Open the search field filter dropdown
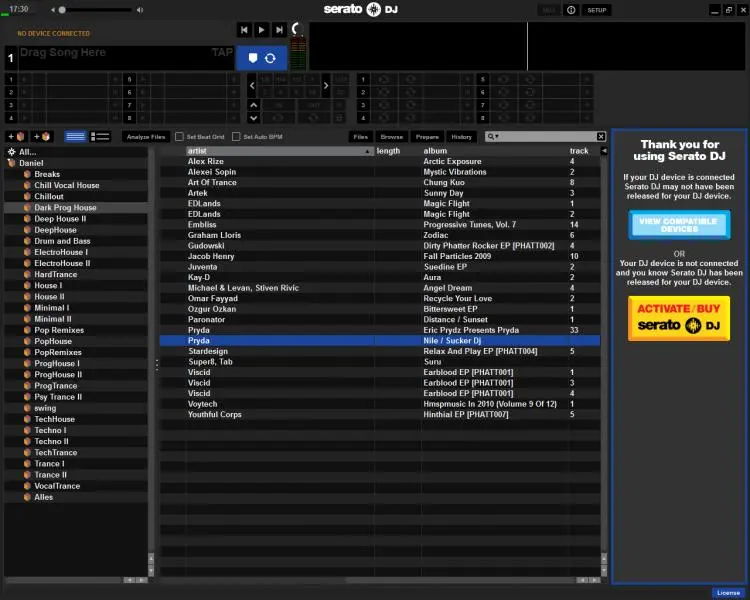This screenshot has width=750, height=600. [x=493, y=136]
